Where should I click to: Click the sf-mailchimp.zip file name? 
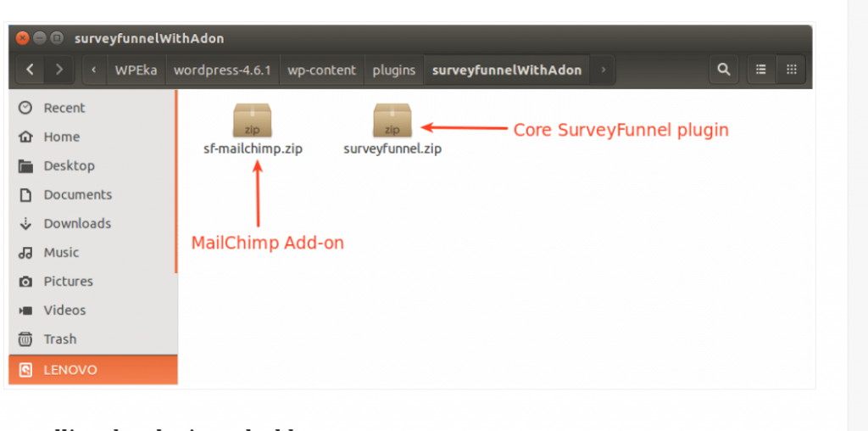tap(253, 149)
